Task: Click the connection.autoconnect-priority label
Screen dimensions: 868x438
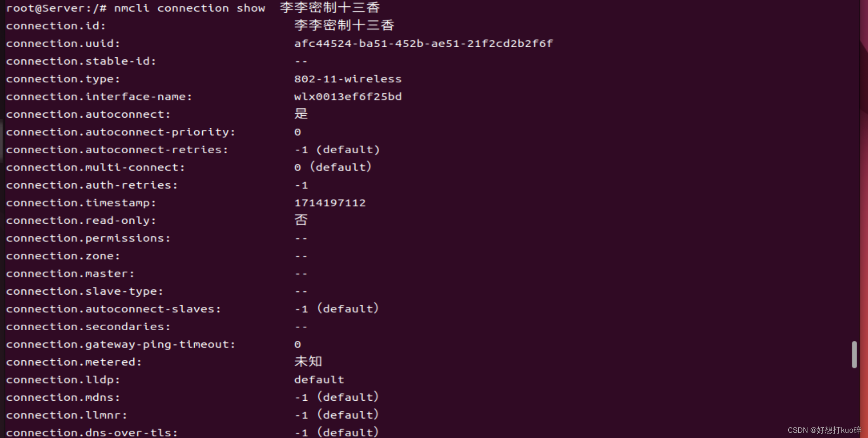Action: pos(121,132)
